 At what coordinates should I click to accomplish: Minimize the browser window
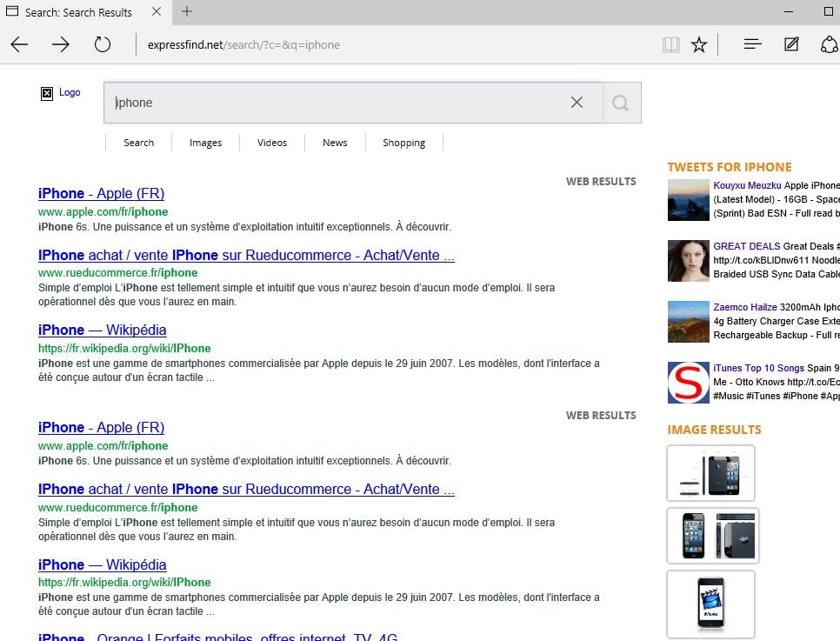(789, 11)
